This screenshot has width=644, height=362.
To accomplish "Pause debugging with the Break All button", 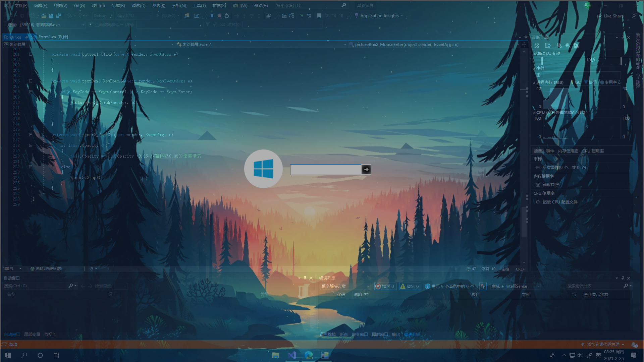I will (x=212, y=16).
